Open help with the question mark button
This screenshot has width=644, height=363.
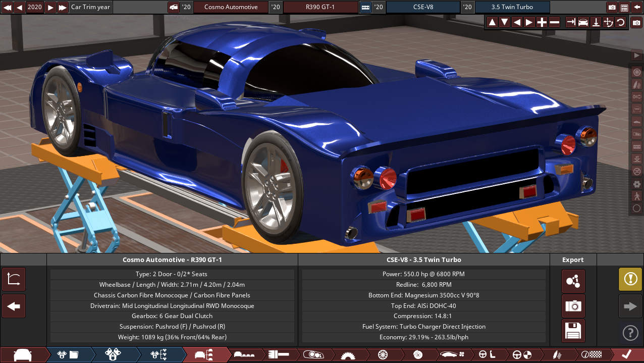coord(630,333)
